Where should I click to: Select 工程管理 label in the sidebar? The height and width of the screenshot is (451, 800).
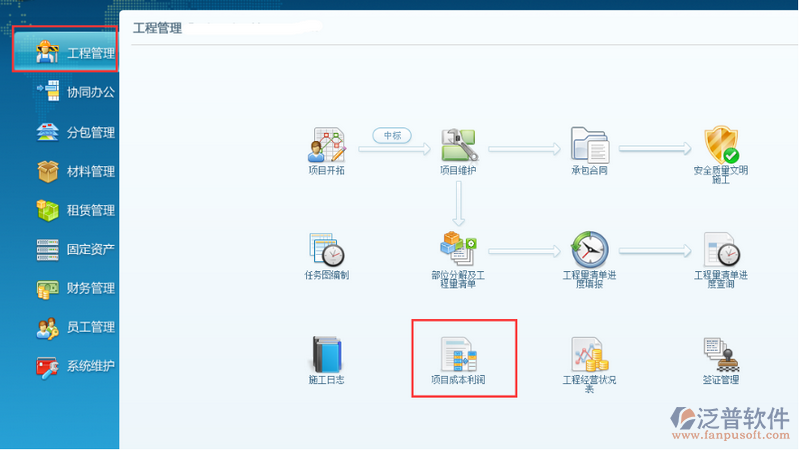91,53
